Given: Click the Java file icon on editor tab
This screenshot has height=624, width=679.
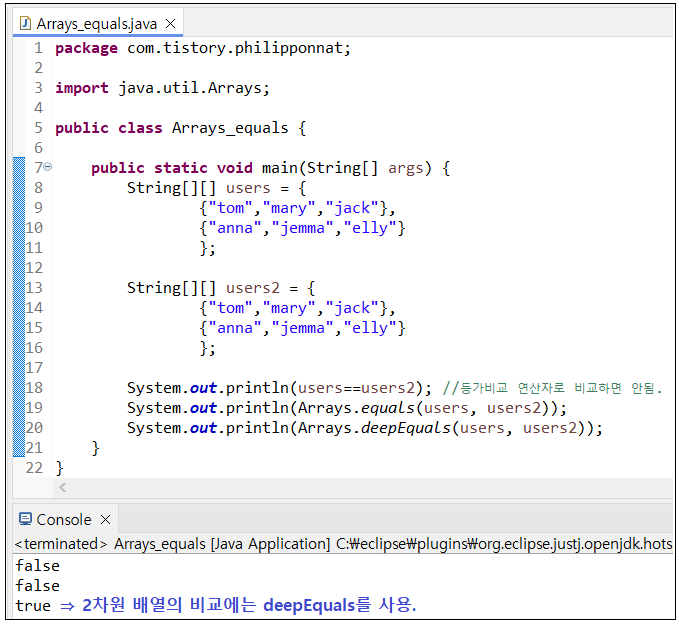Looking at the screenshot, I should (x=26, y=23).
